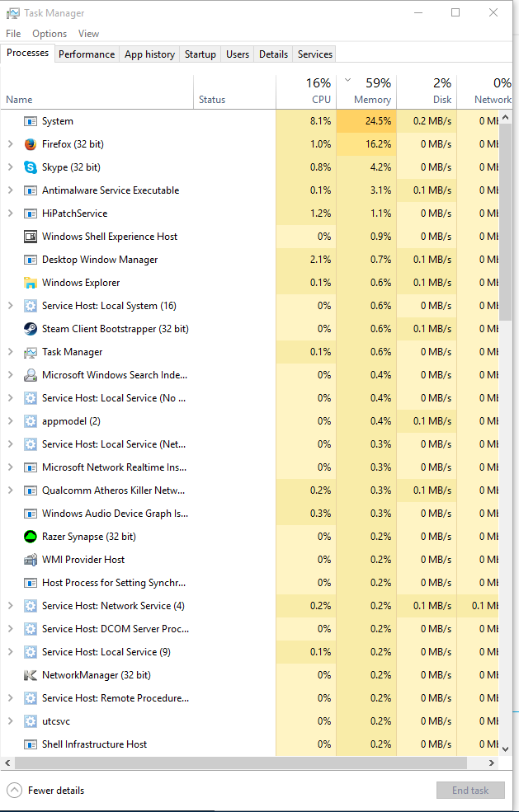The width and height of the screenshot is (519, 812).
Task: Select the Steam Client Bootstrapper icon
Action: click(31, 329)
